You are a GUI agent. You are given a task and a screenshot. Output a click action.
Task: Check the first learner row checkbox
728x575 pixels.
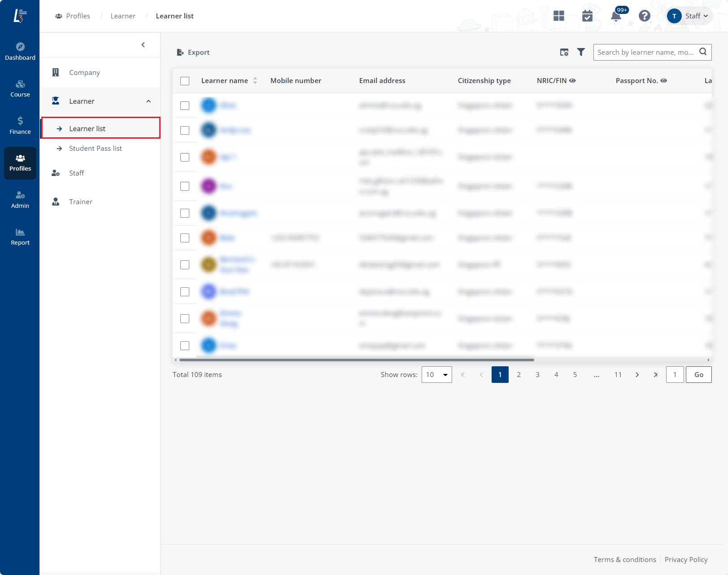(185, 105)
